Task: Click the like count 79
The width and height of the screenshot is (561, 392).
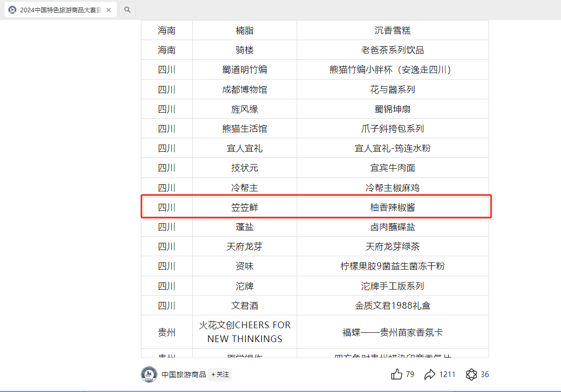Action: pyautogui.click(x=410, y=375)
